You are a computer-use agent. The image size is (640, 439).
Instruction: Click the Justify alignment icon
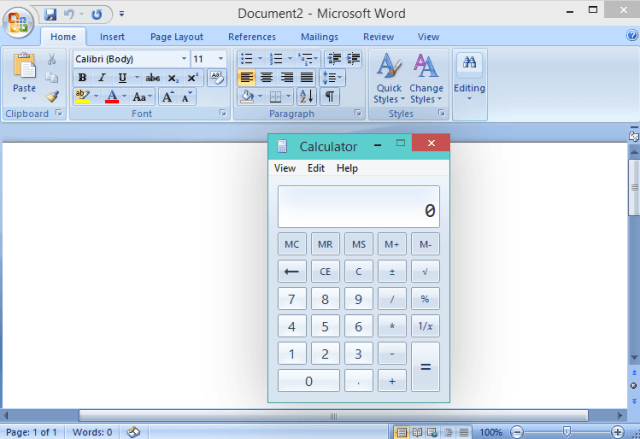[x=307, y=78]
